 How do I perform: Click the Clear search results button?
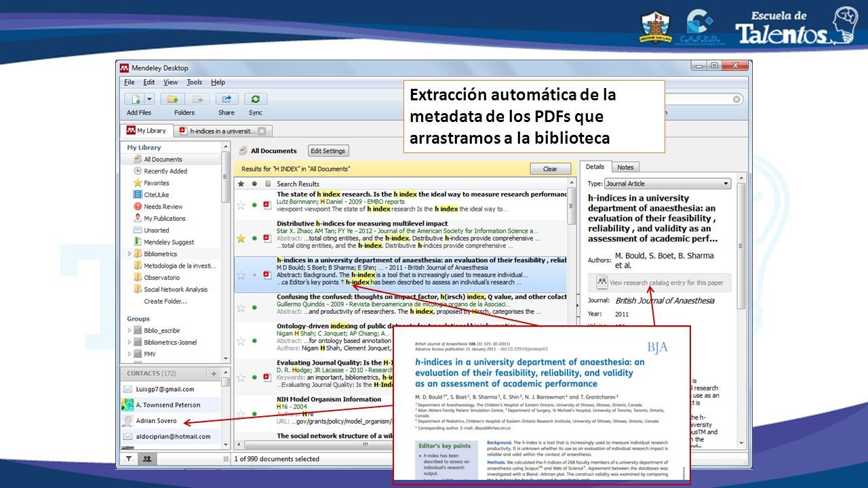[550, 169]
